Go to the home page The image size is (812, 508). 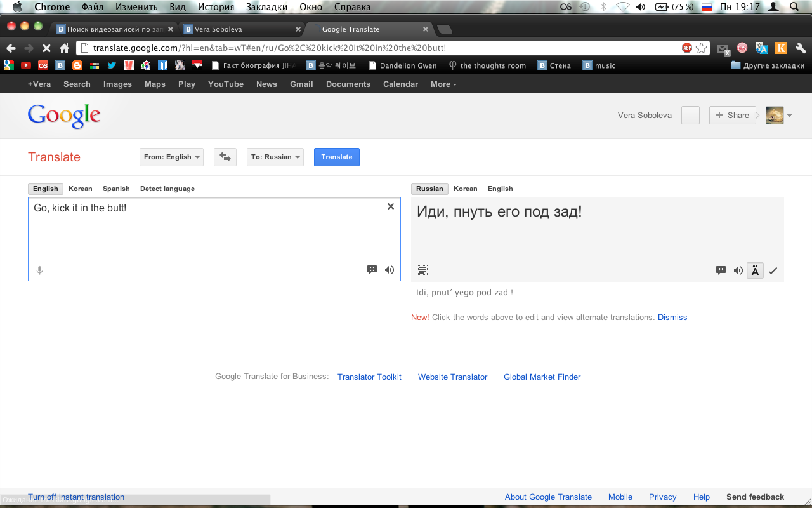64,48
